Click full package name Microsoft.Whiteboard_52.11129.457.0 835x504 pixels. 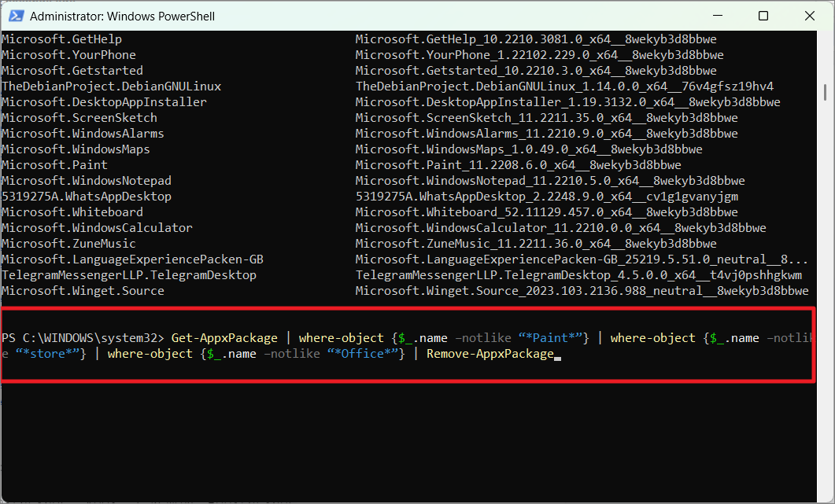pos(546,212)
